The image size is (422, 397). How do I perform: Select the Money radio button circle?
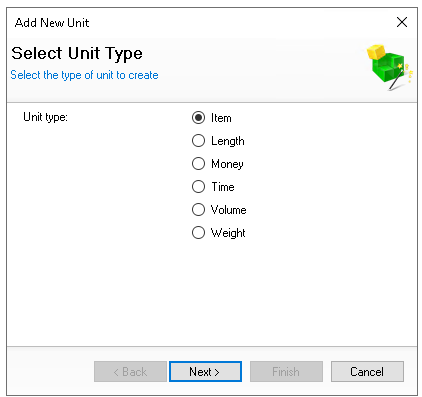coord(198,164)
